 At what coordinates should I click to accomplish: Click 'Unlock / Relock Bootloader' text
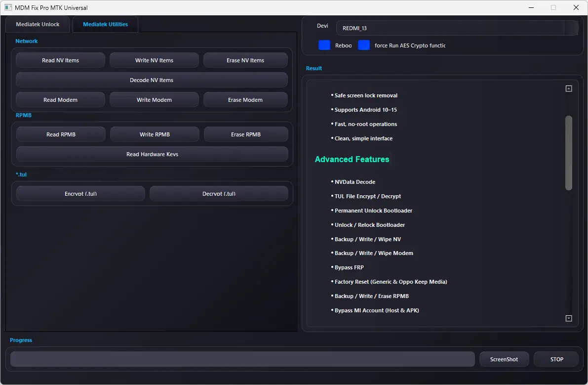coord(369,225)
